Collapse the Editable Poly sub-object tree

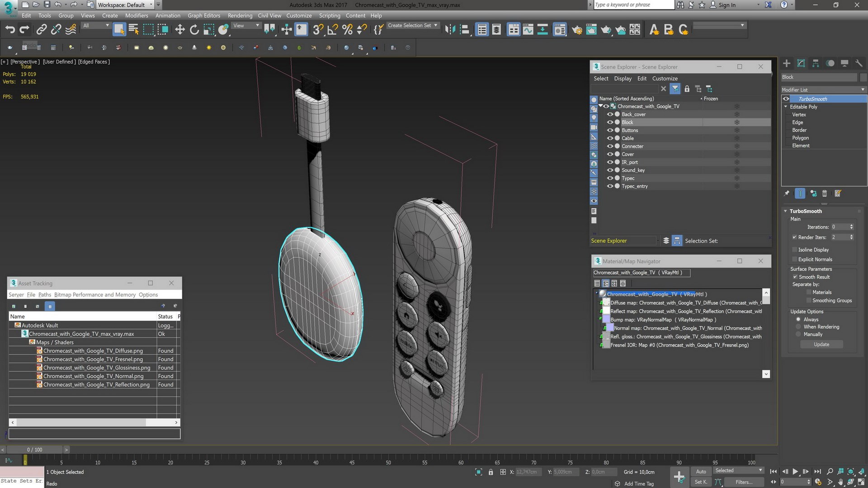785,107
